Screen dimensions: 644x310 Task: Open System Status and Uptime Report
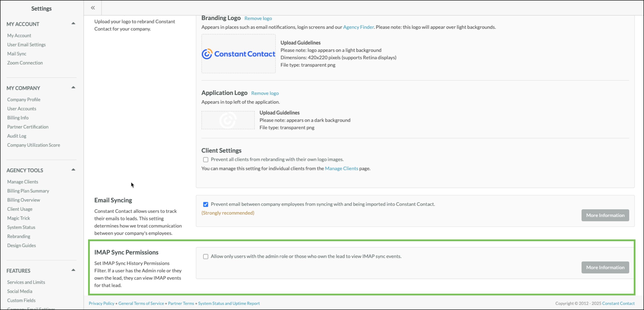pos(229,303)
